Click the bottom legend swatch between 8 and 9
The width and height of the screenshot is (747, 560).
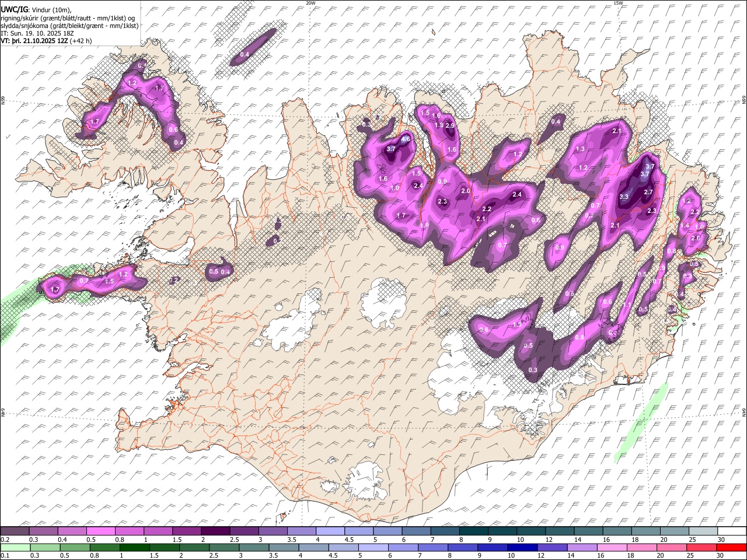[463, 547]
